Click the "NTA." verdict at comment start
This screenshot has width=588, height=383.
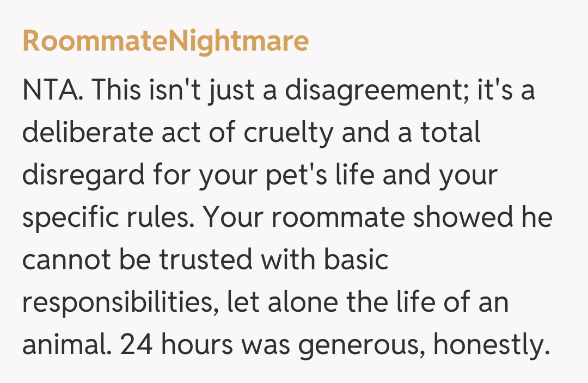[52, 91]
